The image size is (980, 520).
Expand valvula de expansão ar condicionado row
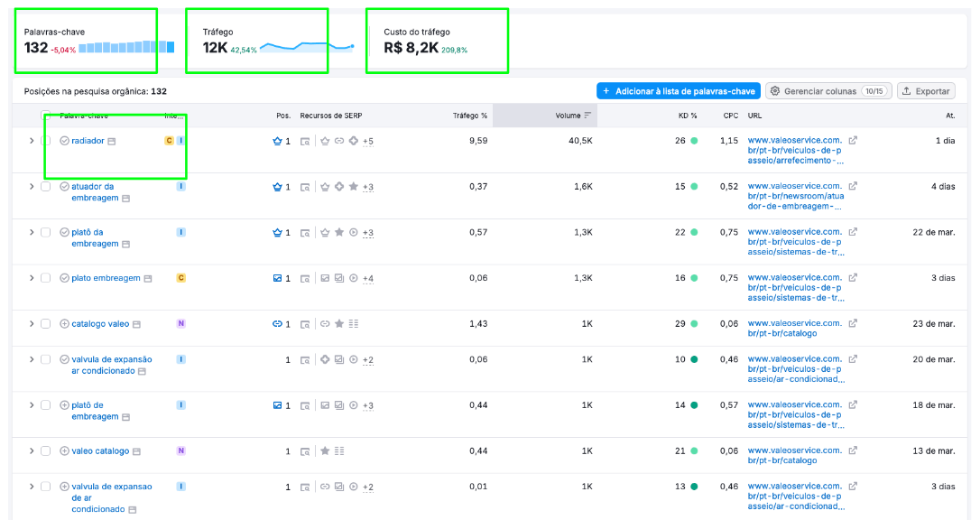pyautogui.click(x=32, y=359)
